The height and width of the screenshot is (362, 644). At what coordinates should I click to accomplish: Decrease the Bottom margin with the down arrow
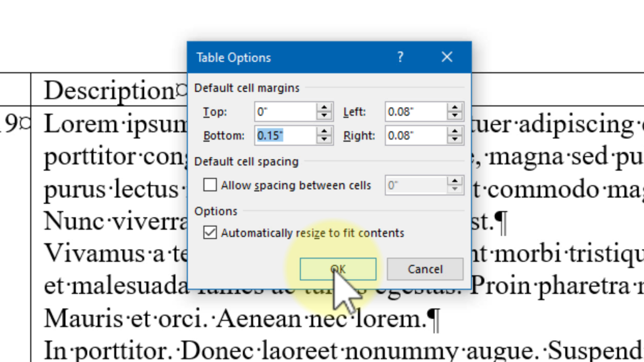point(324,140)
